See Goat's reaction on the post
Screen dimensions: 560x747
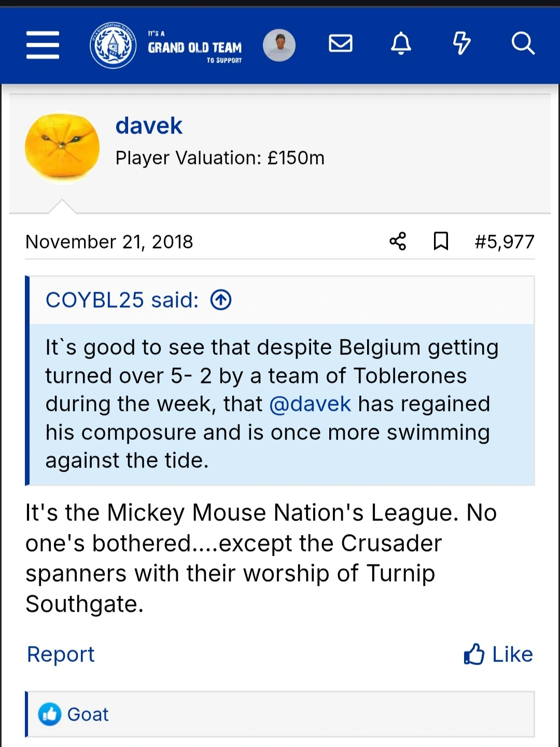coord(88,714)
